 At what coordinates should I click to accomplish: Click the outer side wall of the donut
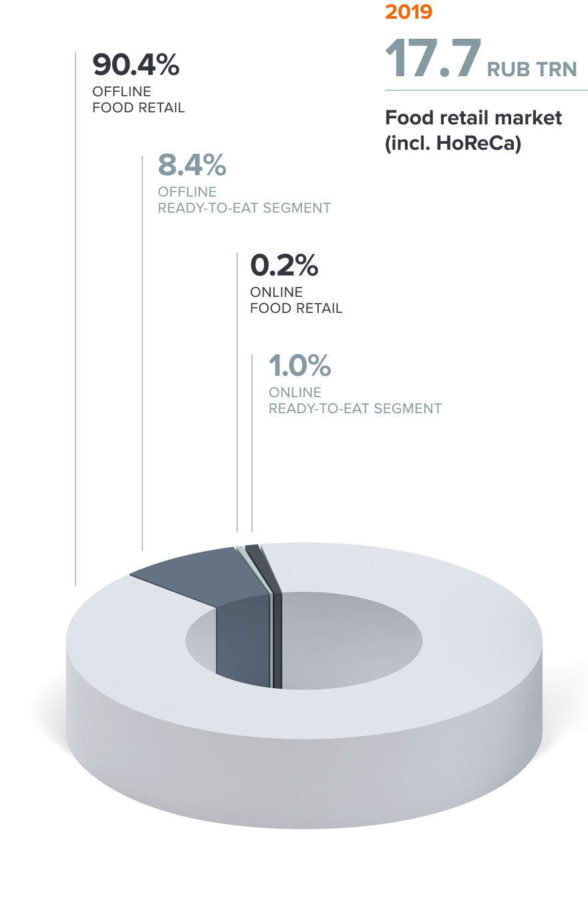301,782
